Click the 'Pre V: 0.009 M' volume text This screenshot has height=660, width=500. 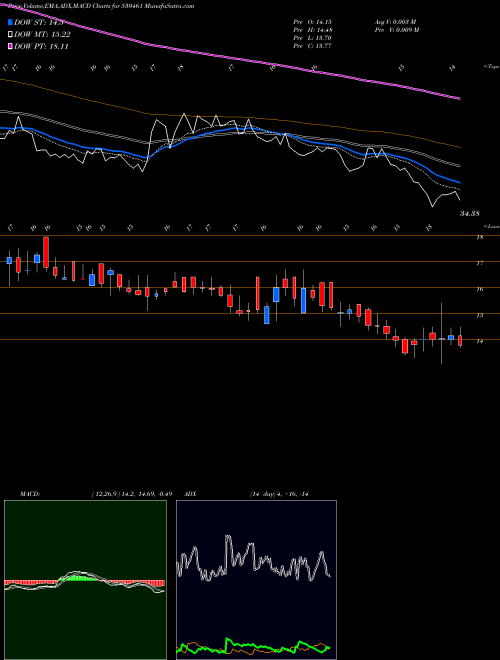point(396,30)
